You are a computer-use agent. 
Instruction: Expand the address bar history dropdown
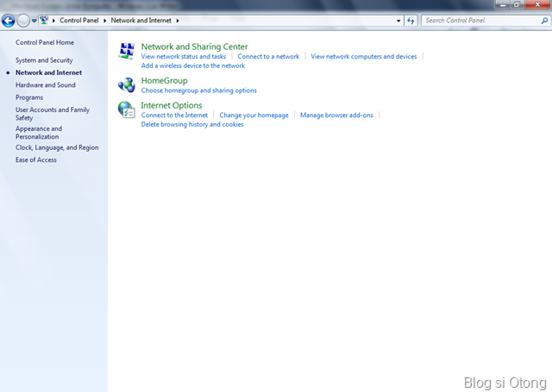pyautogui.click(x=398, y=21)
